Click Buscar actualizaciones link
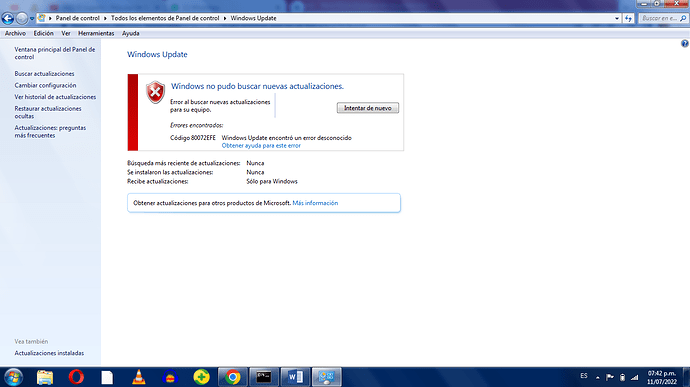 [x=44, y=74]
